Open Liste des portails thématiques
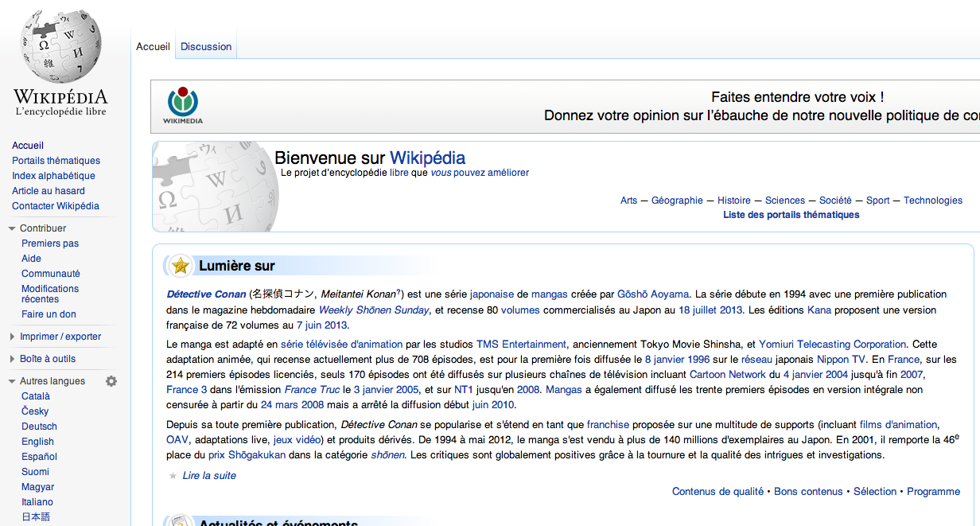 tap(791, 215)
